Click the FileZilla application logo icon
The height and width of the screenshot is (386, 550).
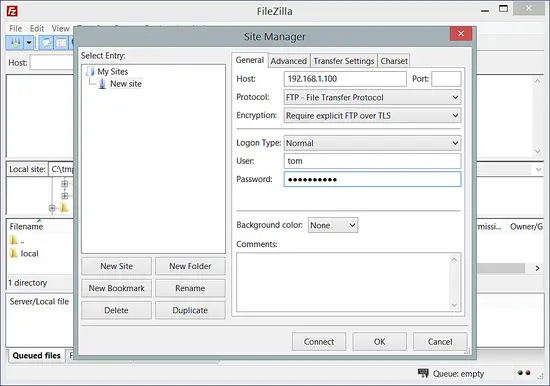pos(12,11)
